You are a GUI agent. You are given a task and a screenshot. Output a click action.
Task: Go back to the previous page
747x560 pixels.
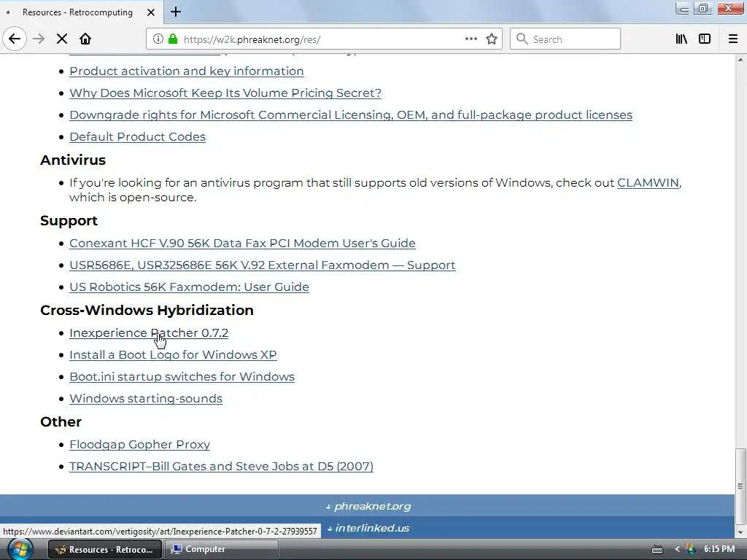15,39
